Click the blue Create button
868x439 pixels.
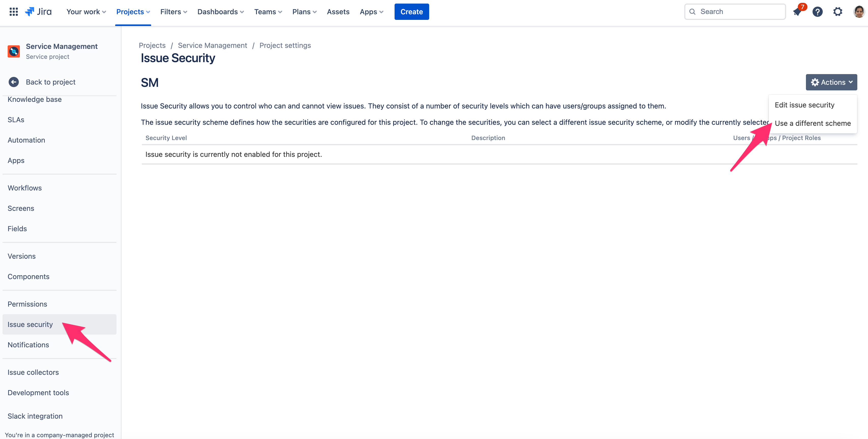click(x=411, y=12)
